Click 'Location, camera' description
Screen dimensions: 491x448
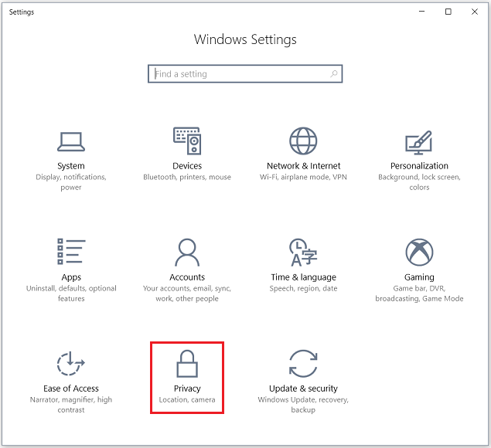coord(187,400)
